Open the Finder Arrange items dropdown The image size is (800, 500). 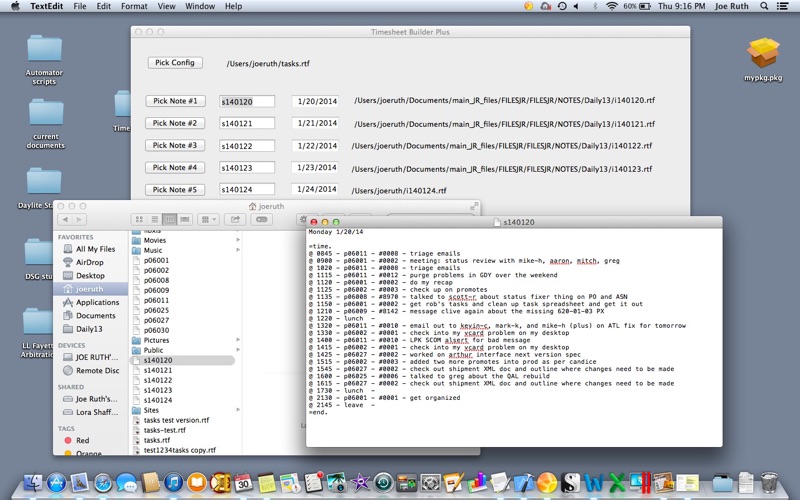[208, 219]
